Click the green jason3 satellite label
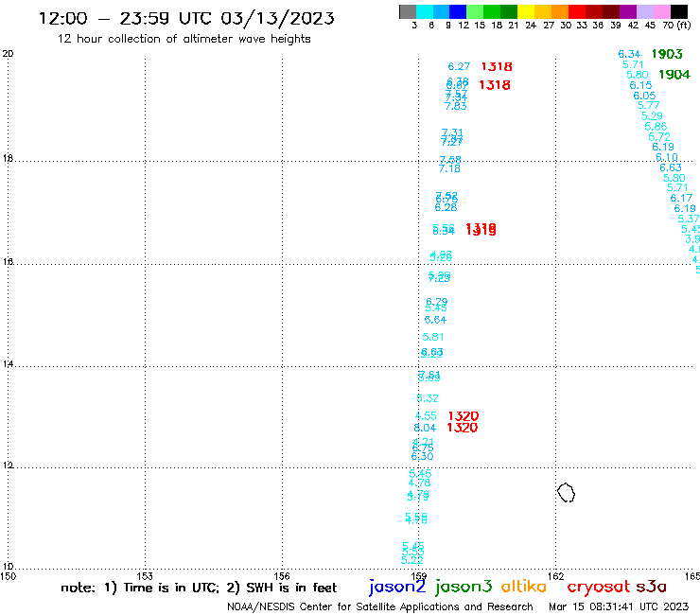This screenshot has width=700, height=615. [x=464, y=587]
